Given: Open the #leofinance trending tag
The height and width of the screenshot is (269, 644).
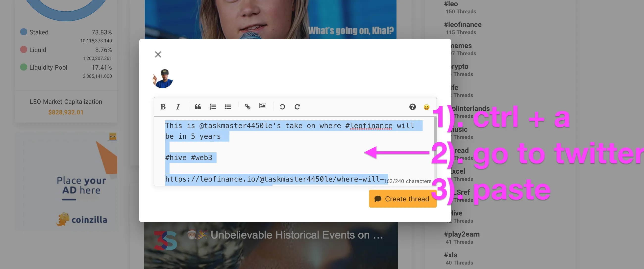Looking at the screenshot, I should [x=463, y=25].
